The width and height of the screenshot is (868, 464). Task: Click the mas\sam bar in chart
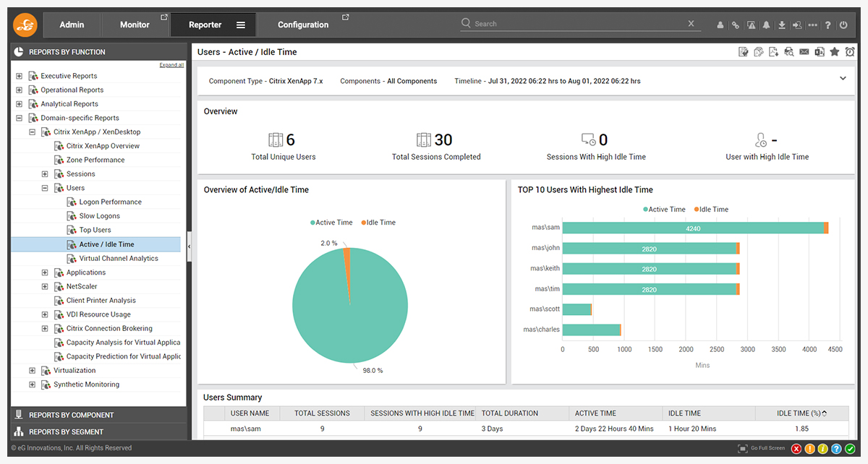[x=695, y=228]
